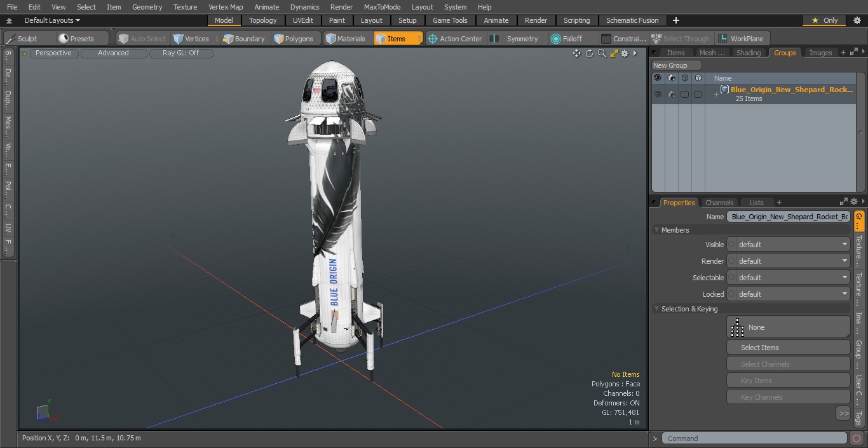Viewport: 868px width, 448px height.
Task: Open the MaxToModo menu
Action: (382, 7)
